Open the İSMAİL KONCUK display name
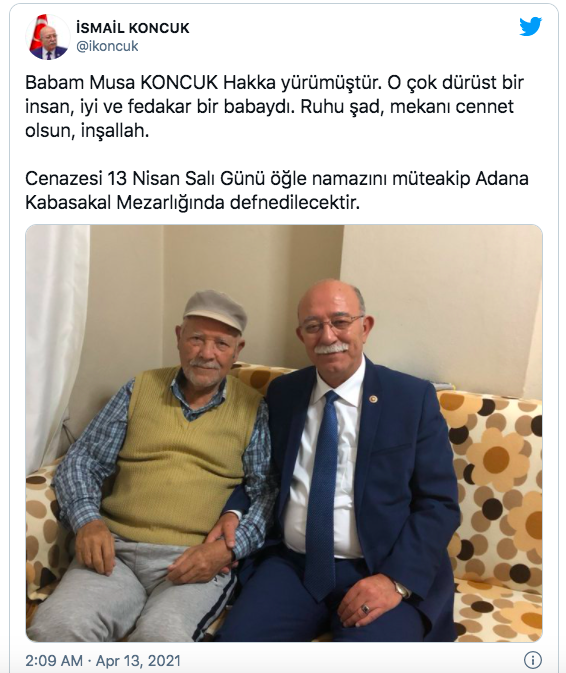This screenshot has height=673, width=566. click(133, 28)
